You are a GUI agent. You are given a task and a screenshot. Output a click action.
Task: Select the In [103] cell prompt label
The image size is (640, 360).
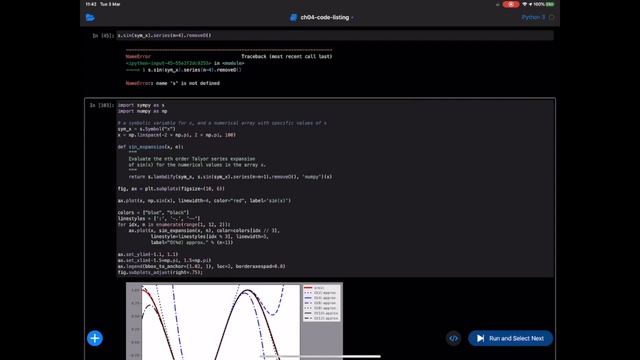click(x=102, y=105)
